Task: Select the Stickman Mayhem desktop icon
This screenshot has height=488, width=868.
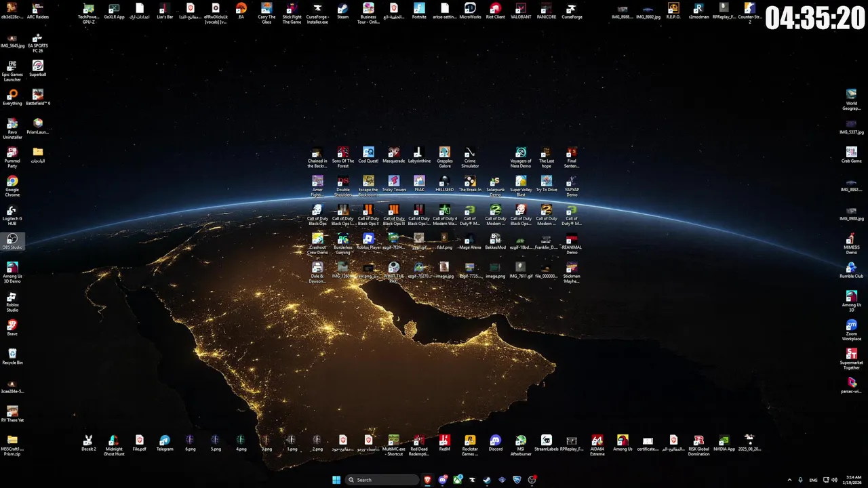Action: click(x=572, y=272)
